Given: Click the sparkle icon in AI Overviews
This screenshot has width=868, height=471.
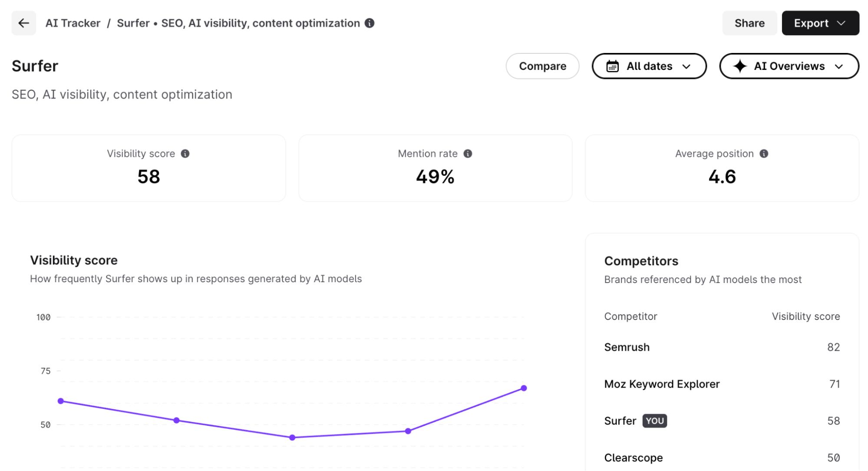Looking at the screenshot, I should click(740, 66).
